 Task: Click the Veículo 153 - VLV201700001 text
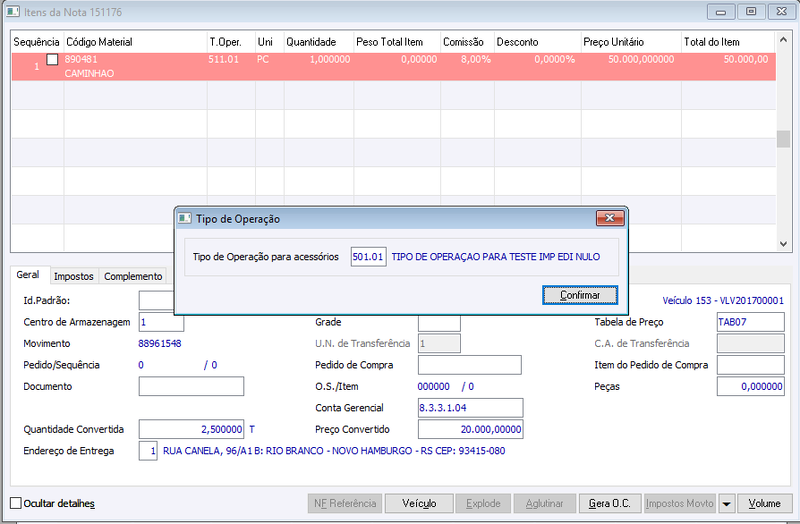pos(723,301)
